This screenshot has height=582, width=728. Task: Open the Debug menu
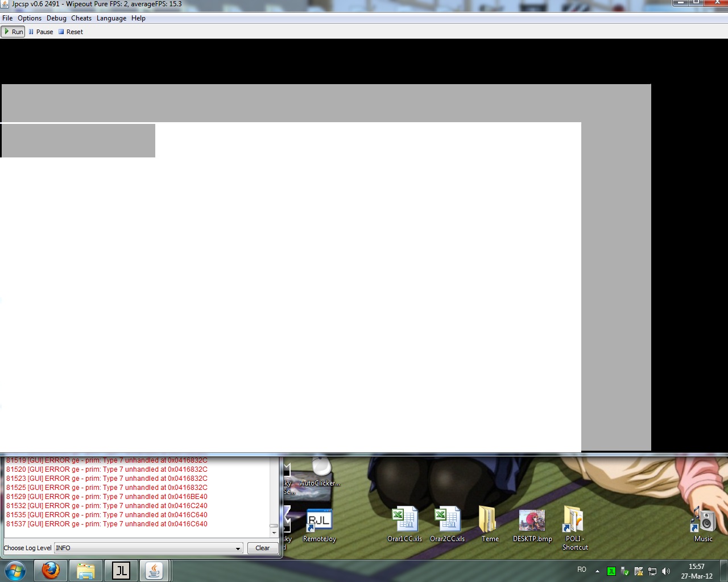pos(56,18)
